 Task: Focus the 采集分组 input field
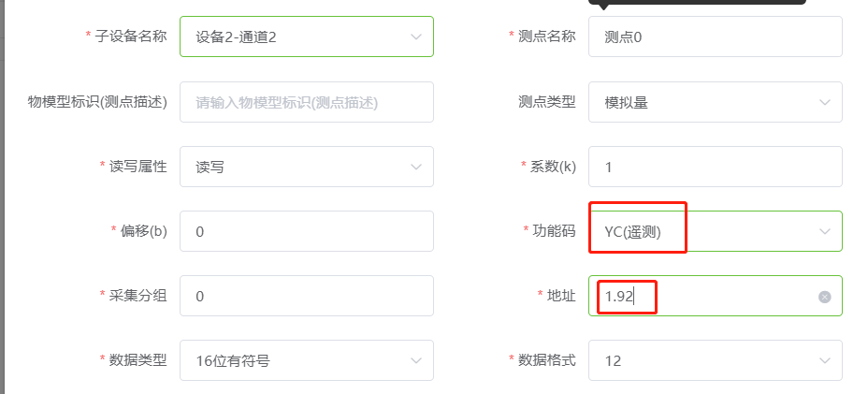(307, 296)
